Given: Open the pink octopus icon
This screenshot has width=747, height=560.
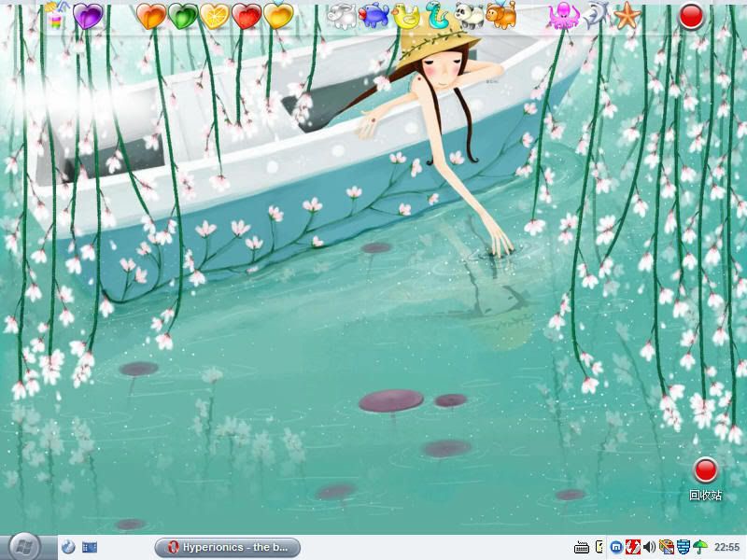Looking at the screenshot, I should [564, 15].
